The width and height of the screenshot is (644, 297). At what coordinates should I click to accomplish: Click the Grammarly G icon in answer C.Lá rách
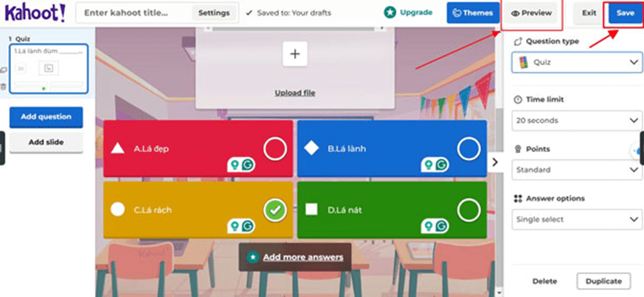(247, 226)
